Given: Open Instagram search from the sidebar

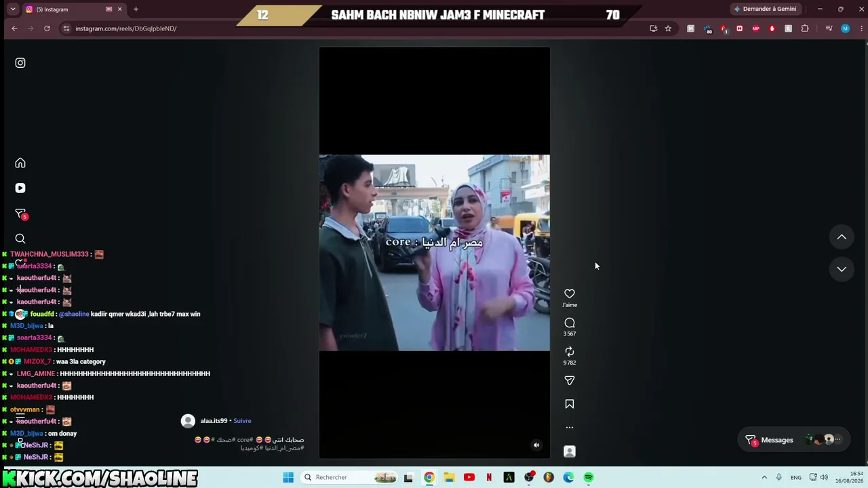Looking at the screenshot, I should pyautogui.click(x=20, y=239).
